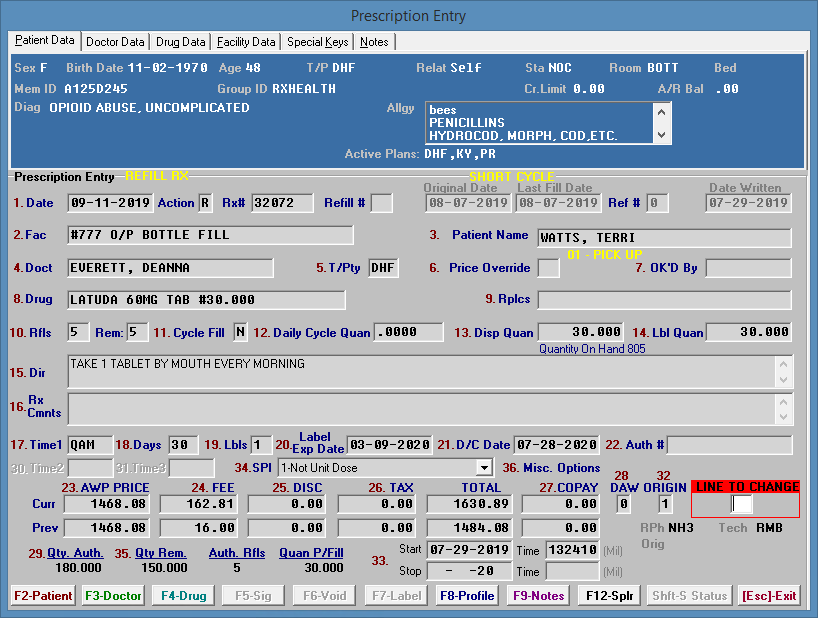Open the Special Keys tab
The image size is (818, 618).
tap(317, 42)
